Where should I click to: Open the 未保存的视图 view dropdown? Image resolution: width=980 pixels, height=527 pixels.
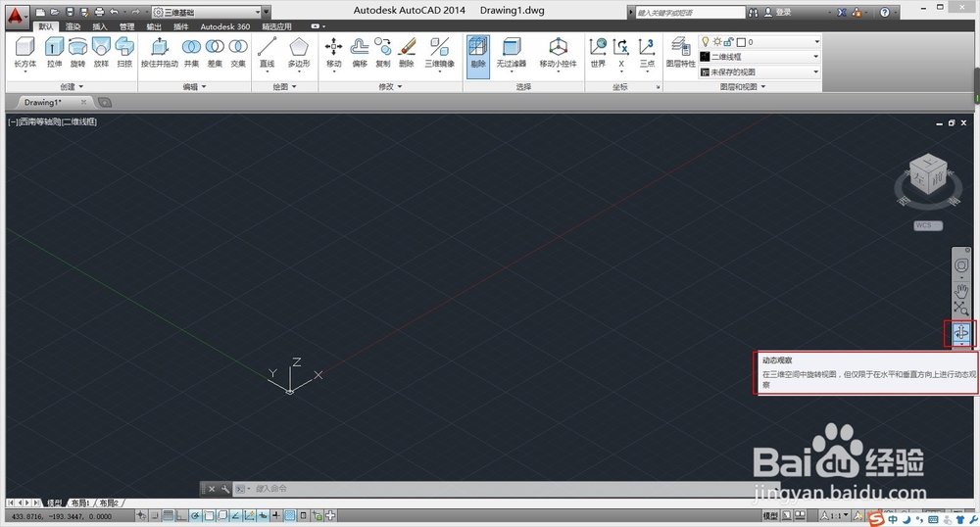coord(759,72)
